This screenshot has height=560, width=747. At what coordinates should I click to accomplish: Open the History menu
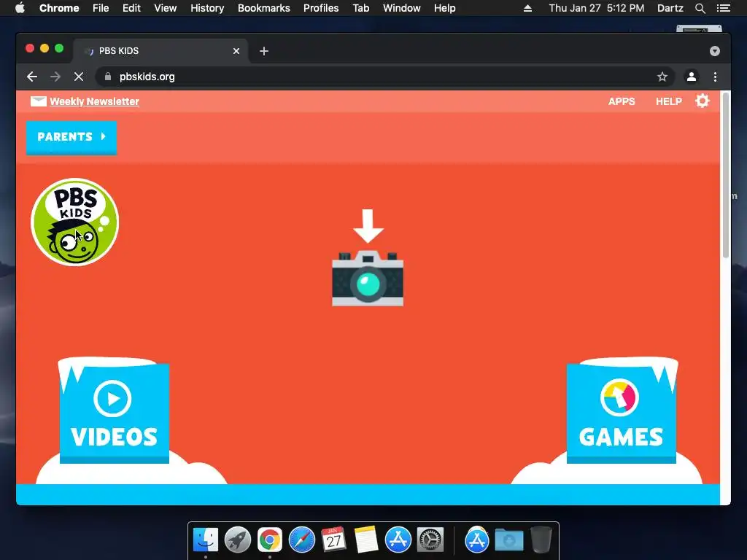click(207, 8)
